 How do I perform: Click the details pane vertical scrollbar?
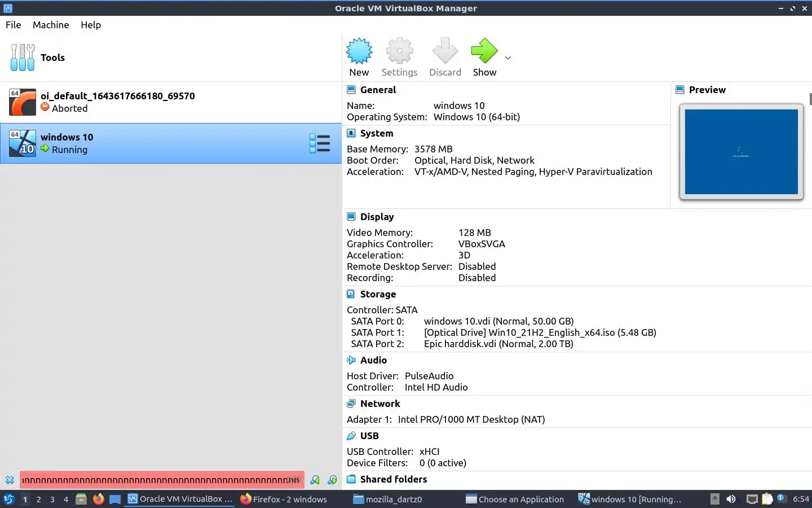point(810,99)
